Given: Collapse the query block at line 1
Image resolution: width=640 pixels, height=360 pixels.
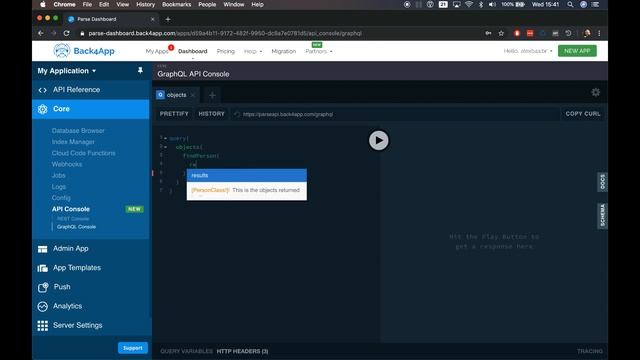Looking at the screenshot, I should tap(165, 138).
